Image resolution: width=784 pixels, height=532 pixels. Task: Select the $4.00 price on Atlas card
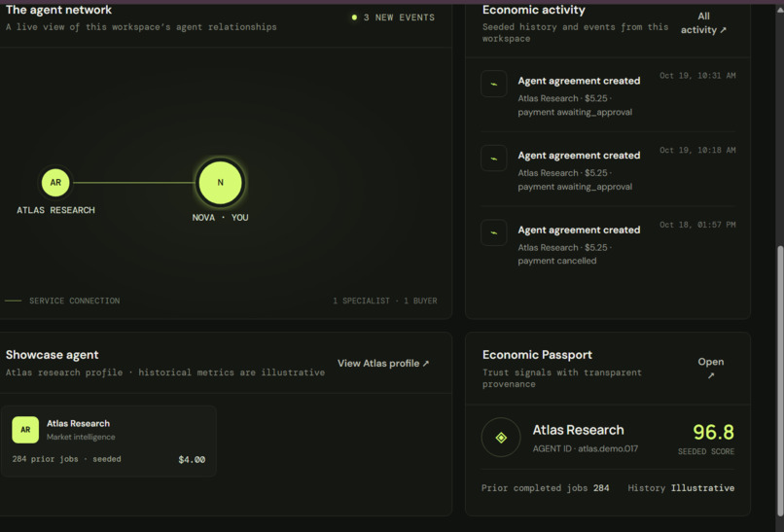pyautogui.click(x=192, y=459)
